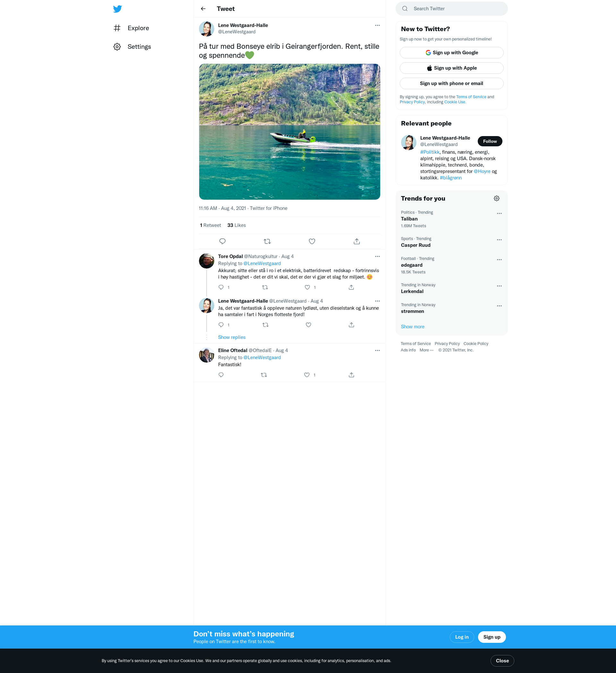Sign up with phone or email
The image size is (616, 673).
(451, 83)
